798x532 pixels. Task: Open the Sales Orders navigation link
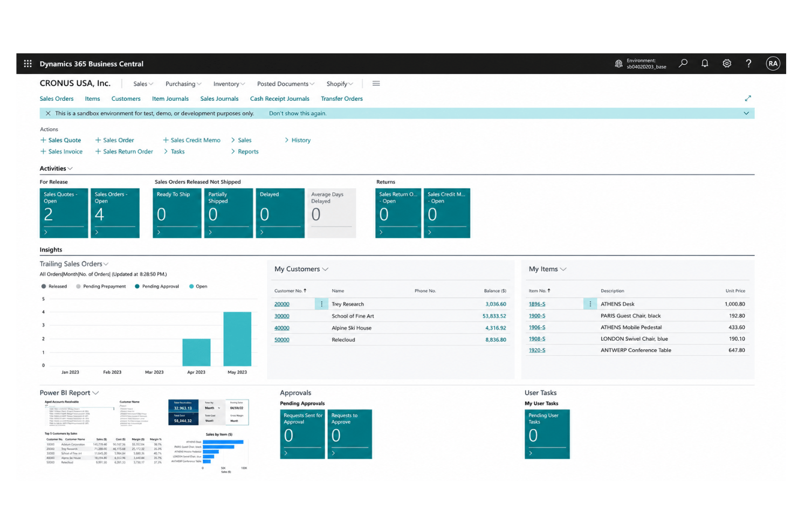(57, 99)
